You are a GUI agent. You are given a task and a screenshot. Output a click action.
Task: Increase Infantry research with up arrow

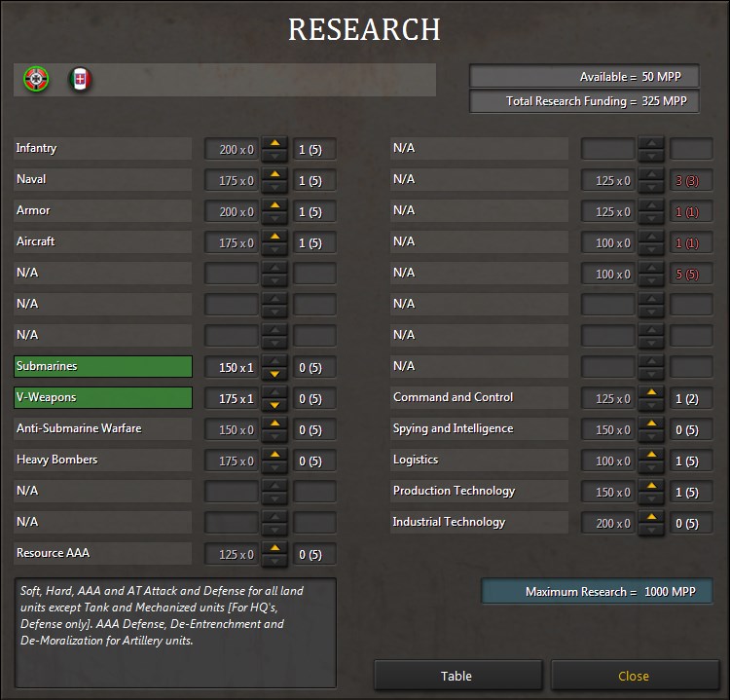(x=275, y=143)
